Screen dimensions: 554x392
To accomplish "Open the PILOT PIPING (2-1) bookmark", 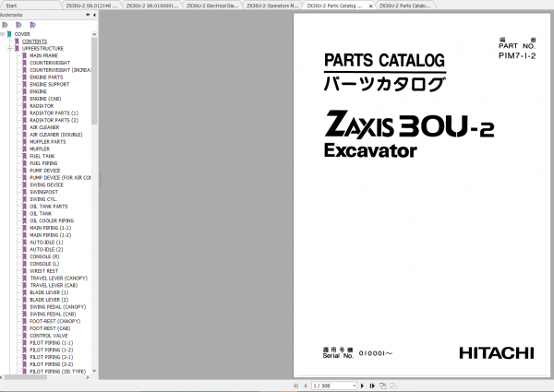I will [51, 357].
